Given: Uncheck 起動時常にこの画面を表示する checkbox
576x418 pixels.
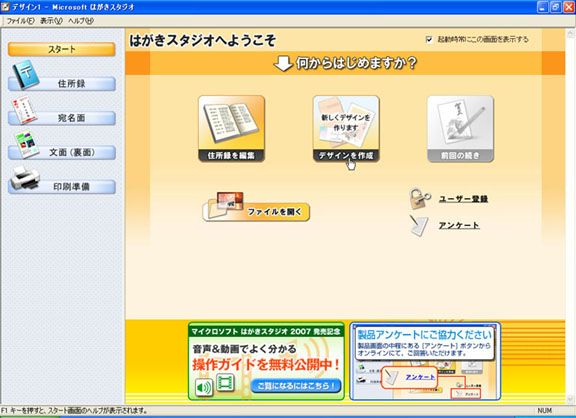Looking at the screenshot, I should tap(429, 39).
